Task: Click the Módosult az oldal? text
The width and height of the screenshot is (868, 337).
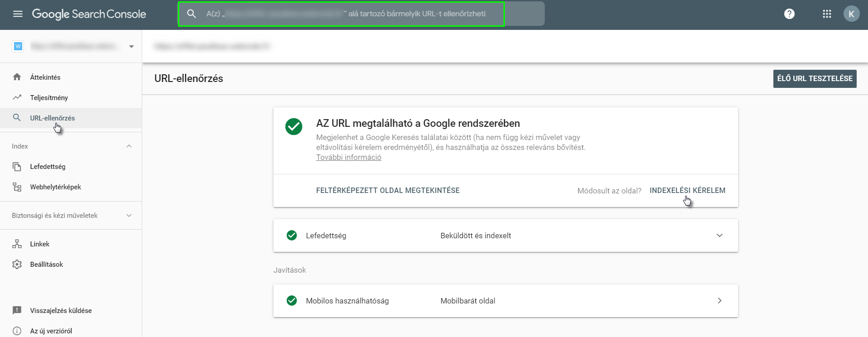Action: coord(609,191)
